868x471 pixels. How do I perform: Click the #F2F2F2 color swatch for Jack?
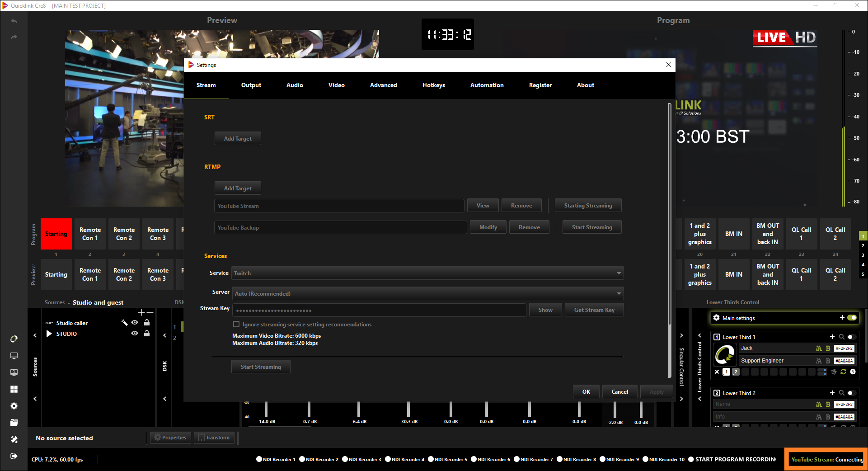(844, 349)
